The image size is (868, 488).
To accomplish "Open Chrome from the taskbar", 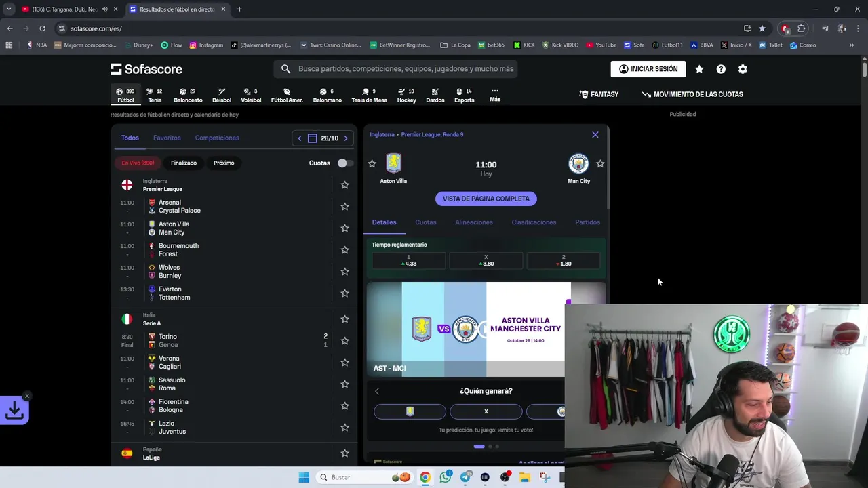I will (x=425, y=477).
